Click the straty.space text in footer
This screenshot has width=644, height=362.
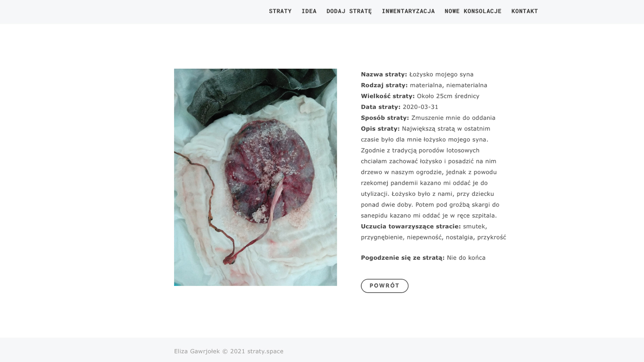point(265,351)
